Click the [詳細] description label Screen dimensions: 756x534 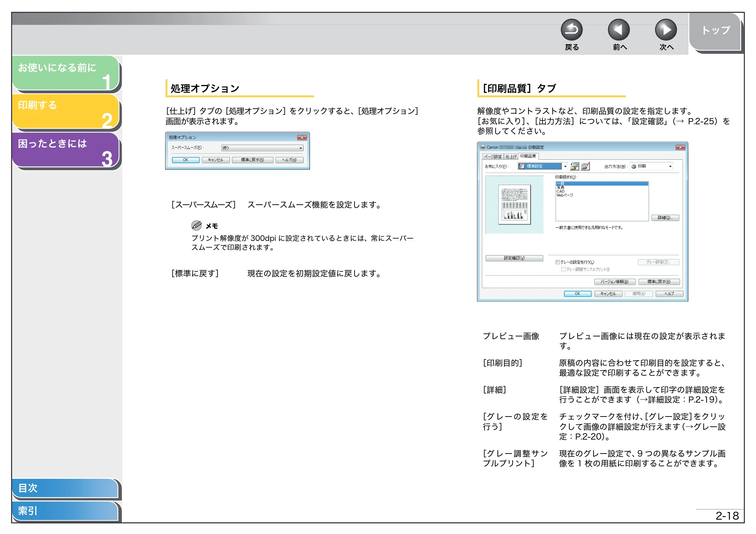495,390
